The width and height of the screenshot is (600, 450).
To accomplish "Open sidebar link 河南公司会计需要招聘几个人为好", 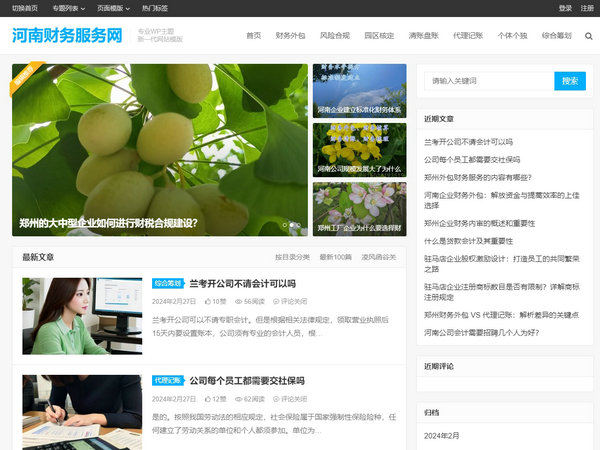I will tap(481, 333).
